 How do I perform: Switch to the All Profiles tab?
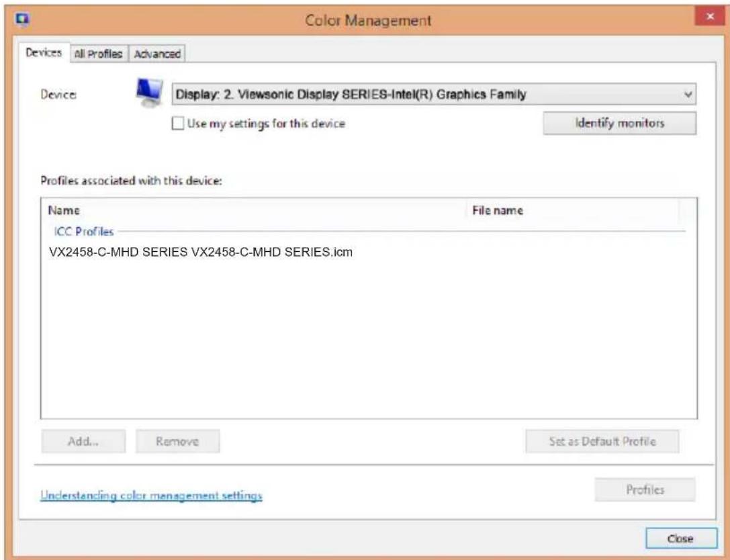tap(98, 54)
